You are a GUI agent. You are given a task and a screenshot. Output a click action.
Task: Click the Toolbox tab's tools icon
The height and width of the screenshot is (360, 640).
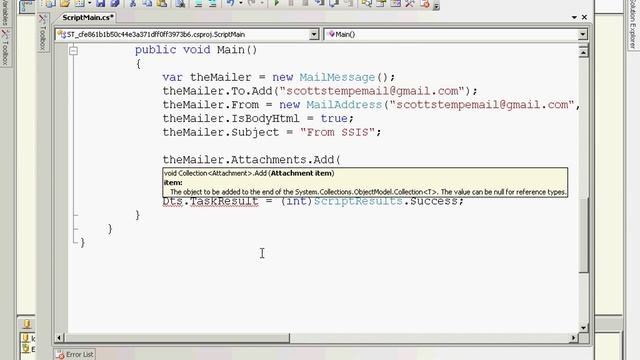pos(42,18)
